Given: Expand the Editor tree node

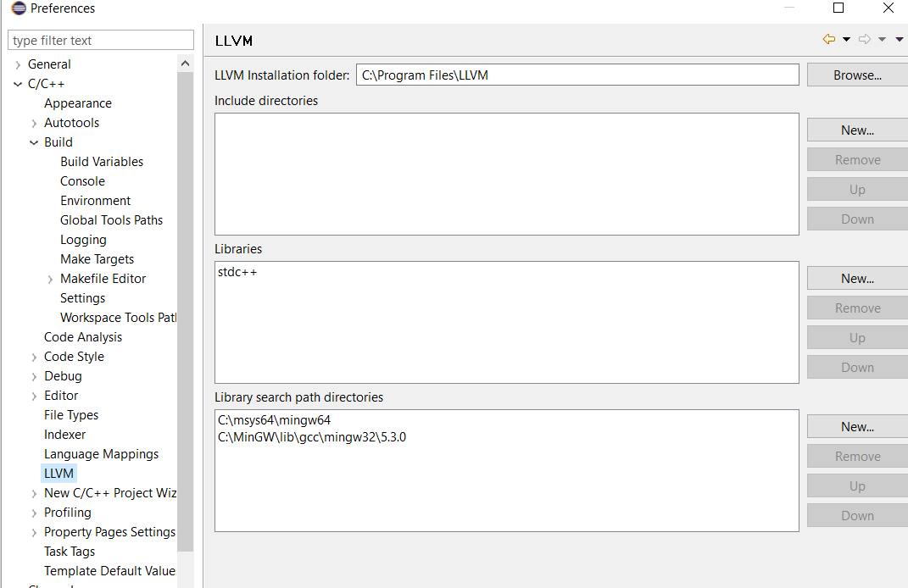Looking at the screenshot, I should point(34,396).
